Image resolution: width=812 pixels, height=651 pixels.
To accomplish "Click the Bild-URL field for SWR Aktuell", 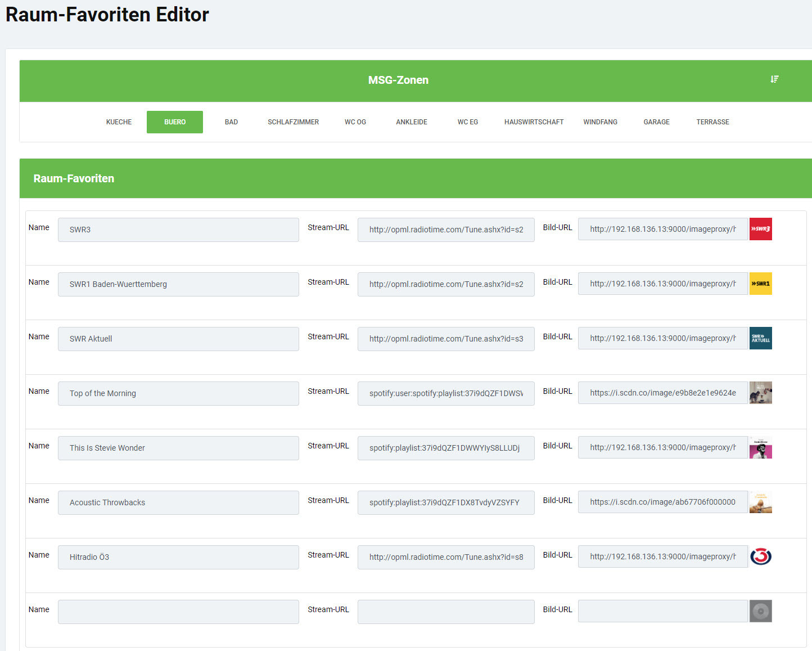I will point(663,338).
